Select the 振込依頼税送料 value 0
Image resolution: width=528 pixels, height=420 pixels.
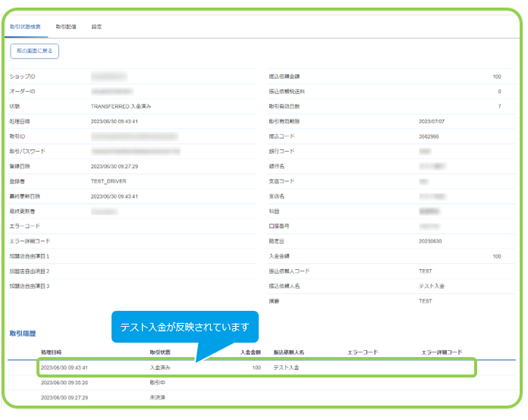[x=499, y=92]
